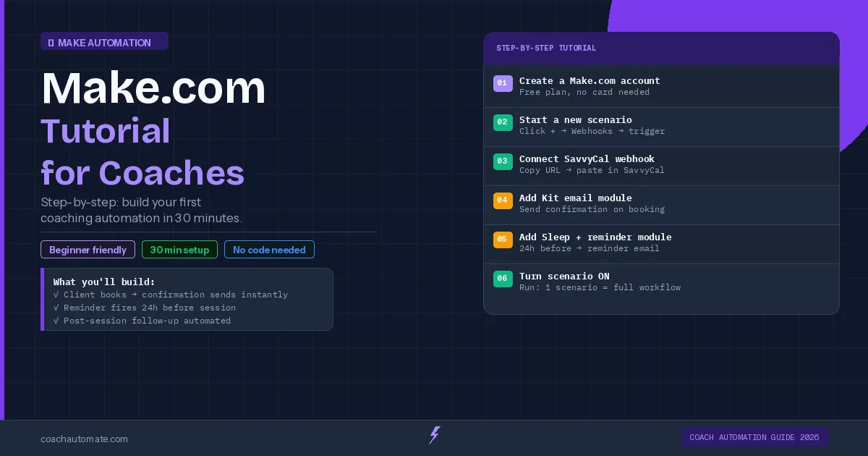This screenshot has width=868, height=456.
Task: Click the 06 badge for Turn scenario ON
Action: 503,279
